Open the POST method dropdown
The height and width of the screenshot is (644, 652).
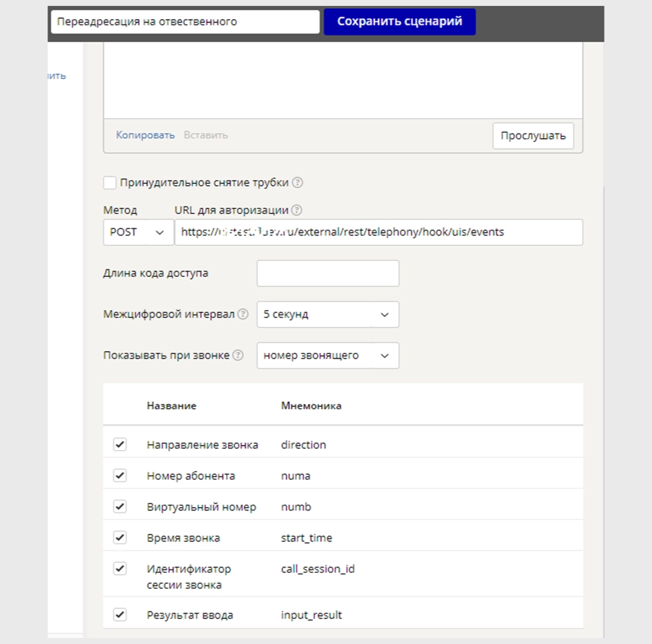139,232
